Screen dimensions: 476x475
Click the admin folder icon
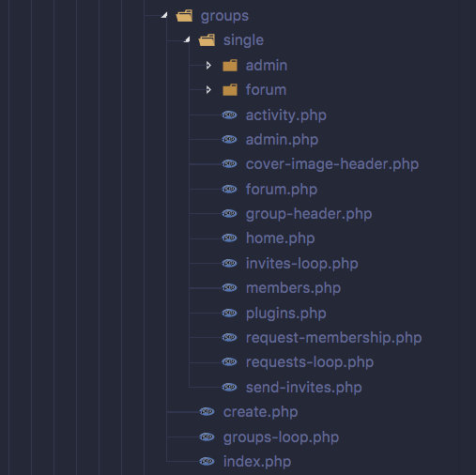coord(230,66)
